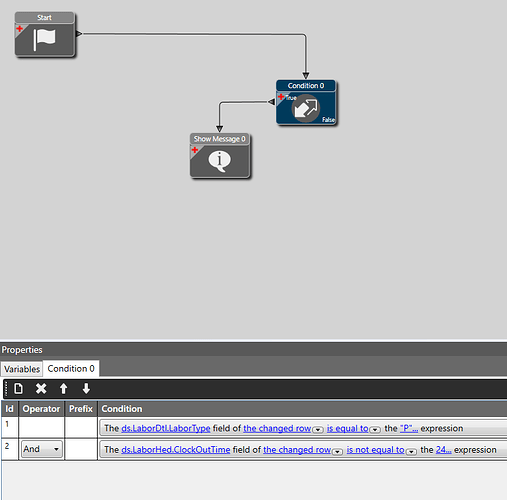The width and height of the screenshot is (507, 500).
Task: Expand the is not equal to dropdown
Action: tap(411, 451)
